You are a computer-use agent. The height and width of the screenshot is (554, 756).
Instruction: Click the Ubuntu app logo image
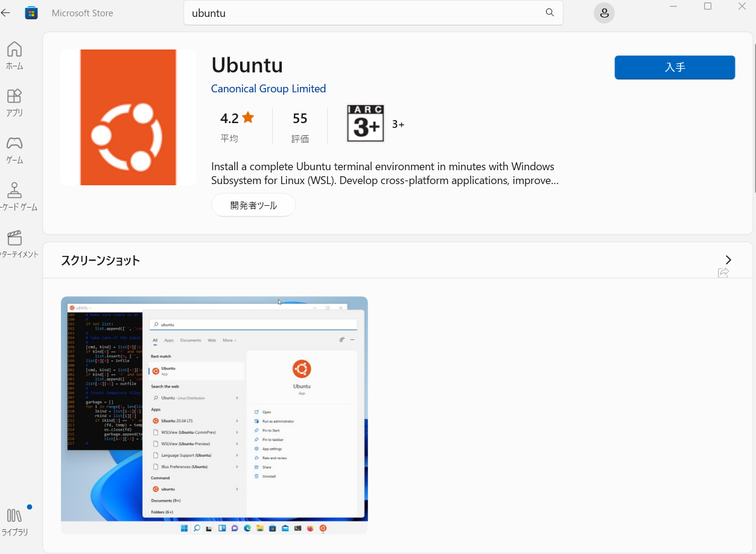(128, 117)
